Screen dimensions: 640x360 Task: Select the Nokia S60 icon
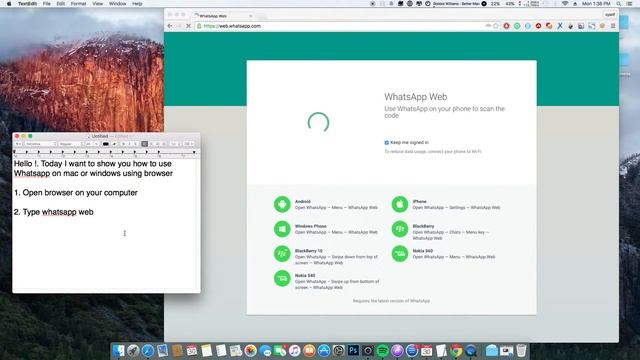(400, 253)
